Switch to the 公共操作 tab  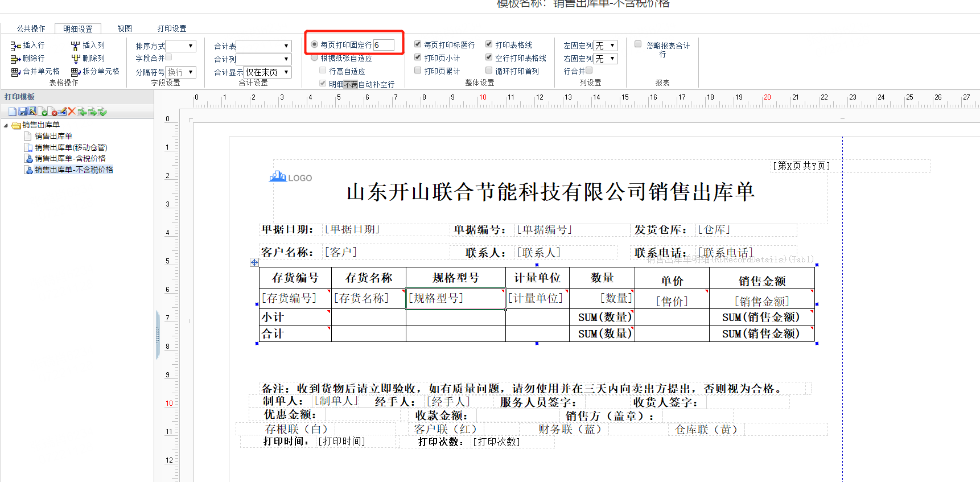click(31, 28)
